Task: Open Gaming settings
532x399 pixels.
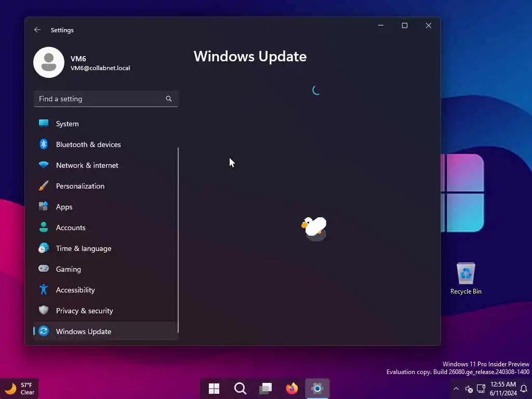Action: tap(106, 269)
